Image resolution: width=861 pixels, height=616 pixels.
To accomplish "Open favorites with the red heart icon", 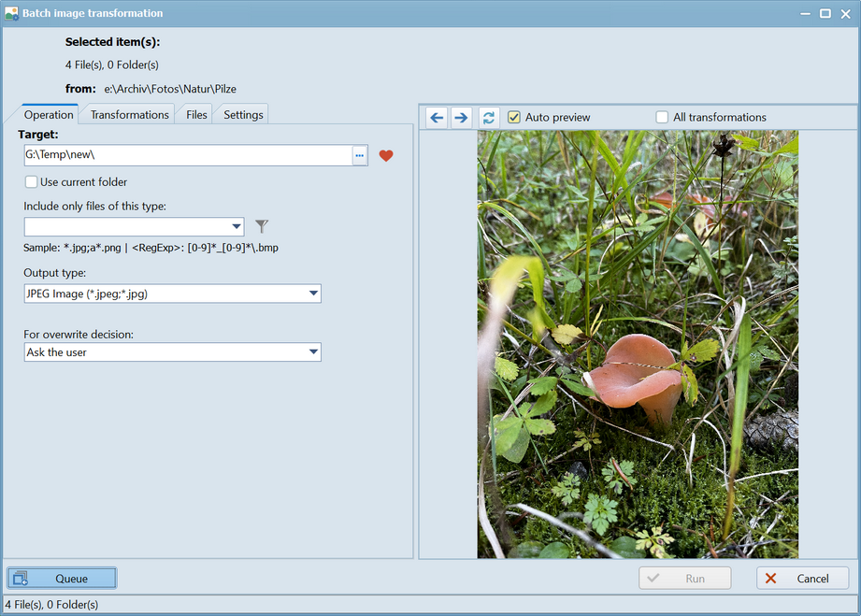I will tap(386, 156).
